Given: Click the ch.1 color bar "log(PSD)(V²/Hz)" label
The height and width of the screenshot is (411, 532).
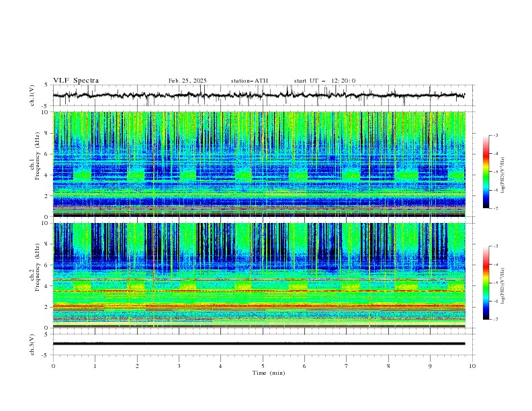Looking at the screenshot, I should (x=503, y=175).
